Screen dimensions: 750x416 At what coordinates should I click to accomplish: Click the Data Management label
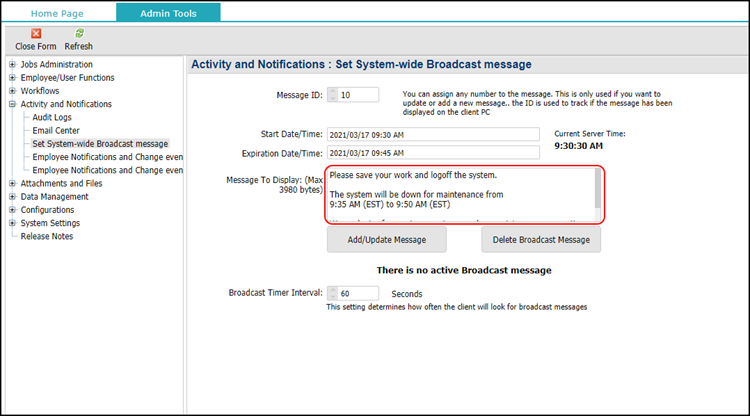(55, 197)
